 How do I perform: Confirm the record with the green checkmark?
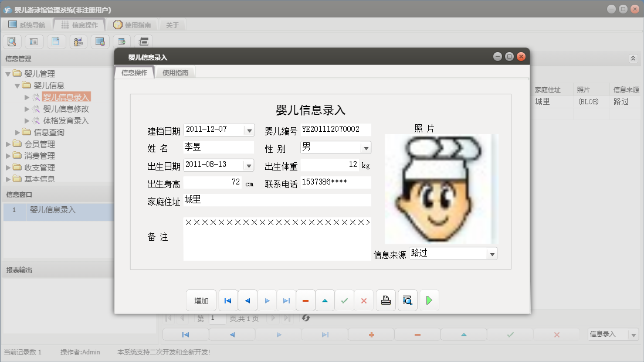[x=345, y=300]
